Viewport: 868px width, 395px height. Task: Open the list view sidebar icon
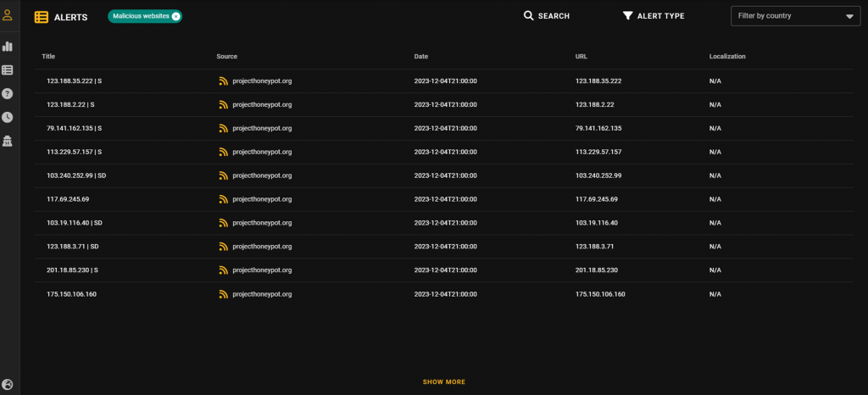pyautogui.click(x=8, y=70)
